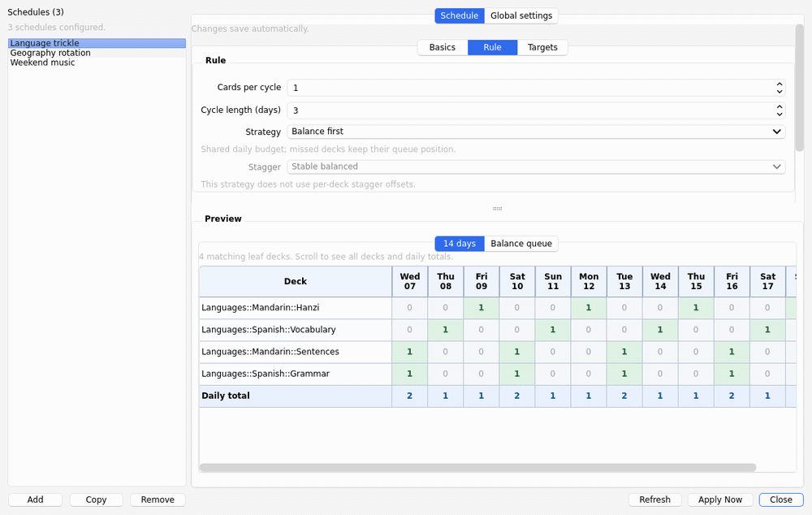Click the vertical scrollbar of settings panel
Viewport: 812px width, 515px height.
click(x=800, y=88)
